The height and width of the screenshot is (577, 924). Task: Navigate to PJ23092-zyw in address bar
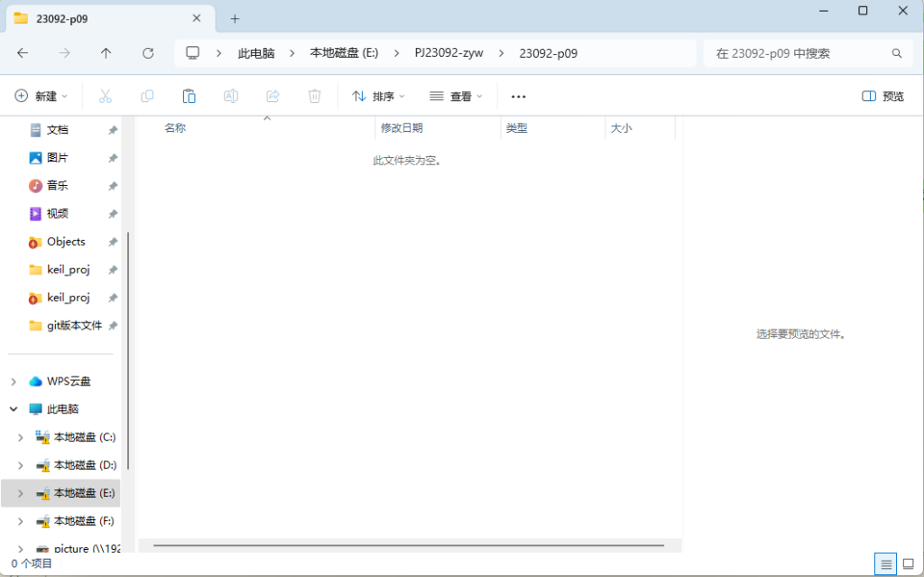(x=448, y=53)
